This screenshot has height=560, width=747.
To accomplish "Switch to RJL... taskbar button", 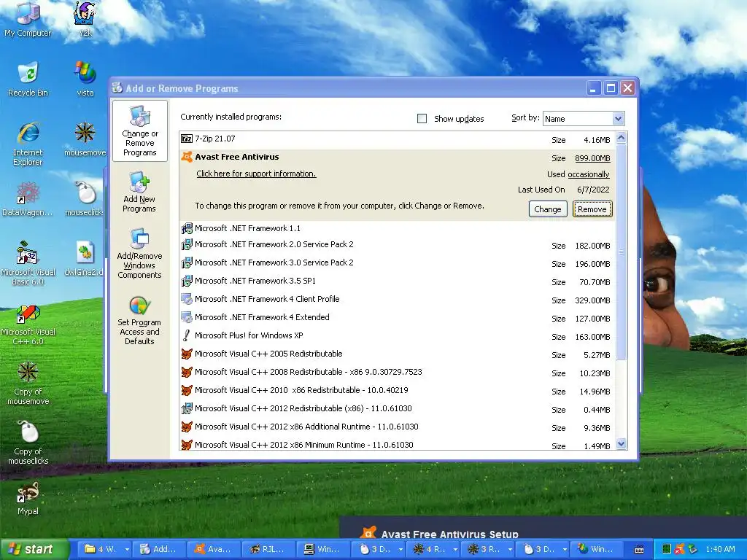I will tap(268, 549).
